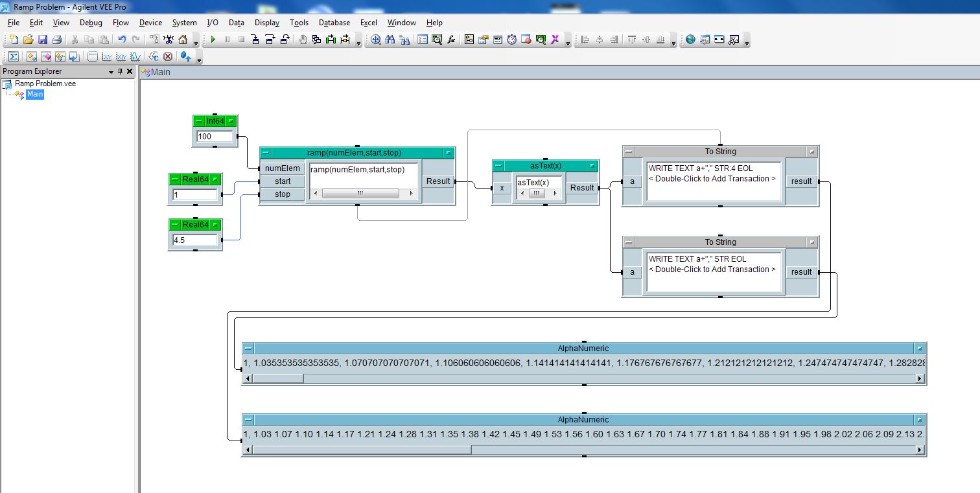Screen dimensions: 980x493
Task: Click the Open folder icon
Action: tap(28, 40)
